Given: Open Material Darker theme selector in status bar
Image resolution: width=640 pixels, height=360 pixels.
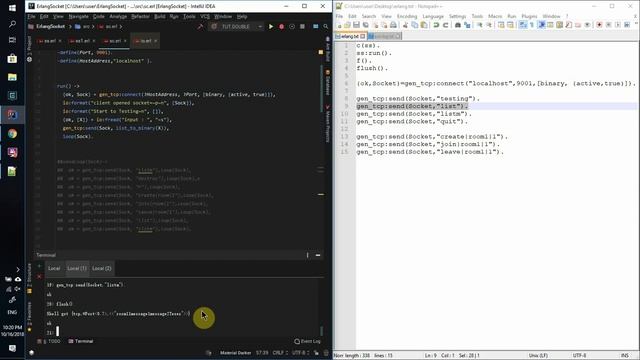Looking at the screenshot, I should 236,353.
